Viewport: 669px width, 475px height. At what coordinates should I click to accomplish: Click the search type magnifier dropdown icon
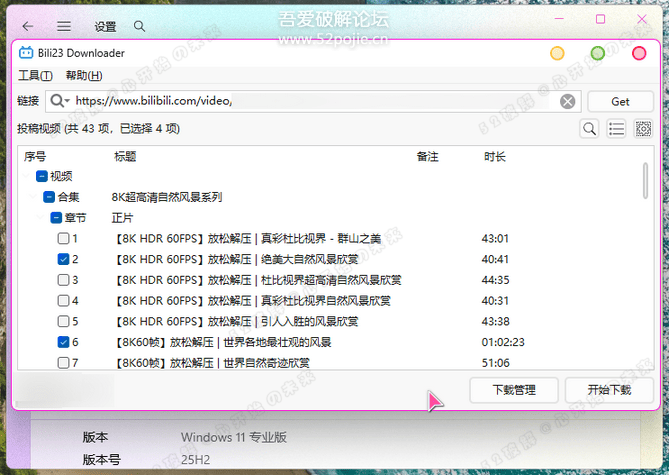59,101
